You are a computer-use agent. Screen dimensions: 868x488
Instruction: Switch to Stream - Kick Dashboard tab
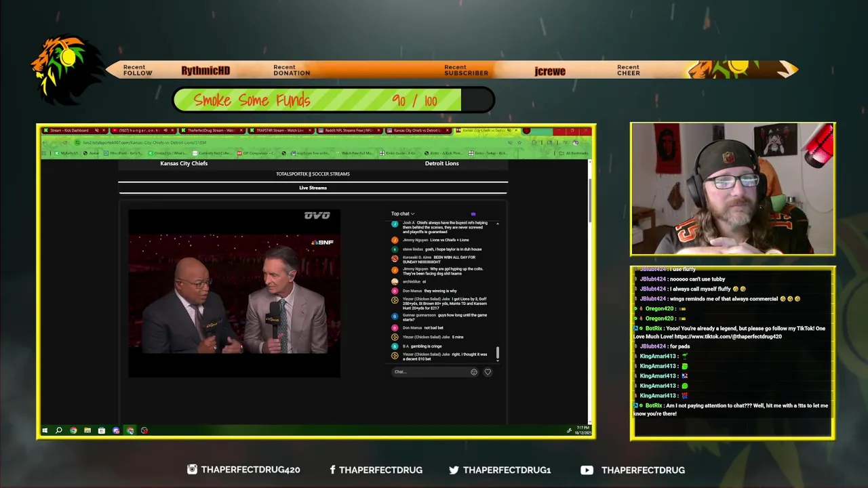tap(73, 130)
